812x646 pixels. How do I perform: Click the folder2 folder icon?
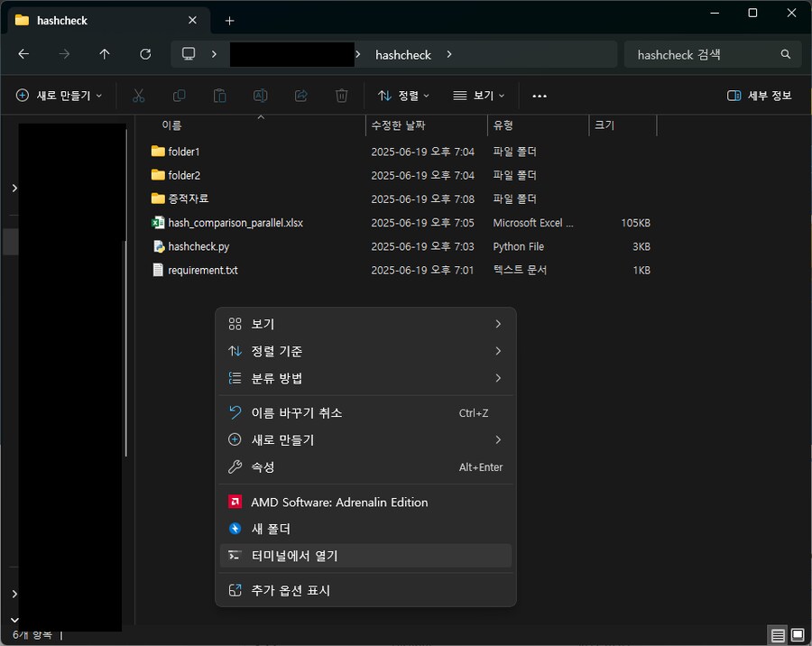point(158,175)
